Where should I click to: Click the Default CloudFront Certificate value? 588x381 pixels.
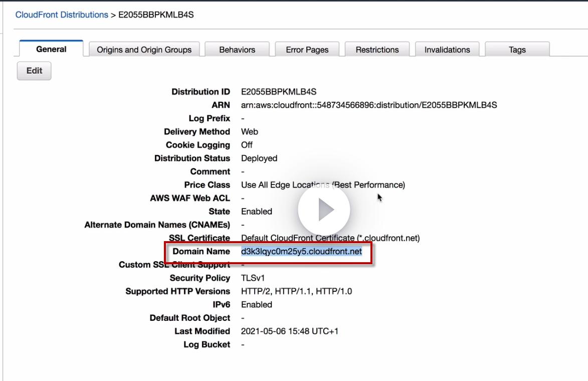pyautogui.click(x=330, y=238)
